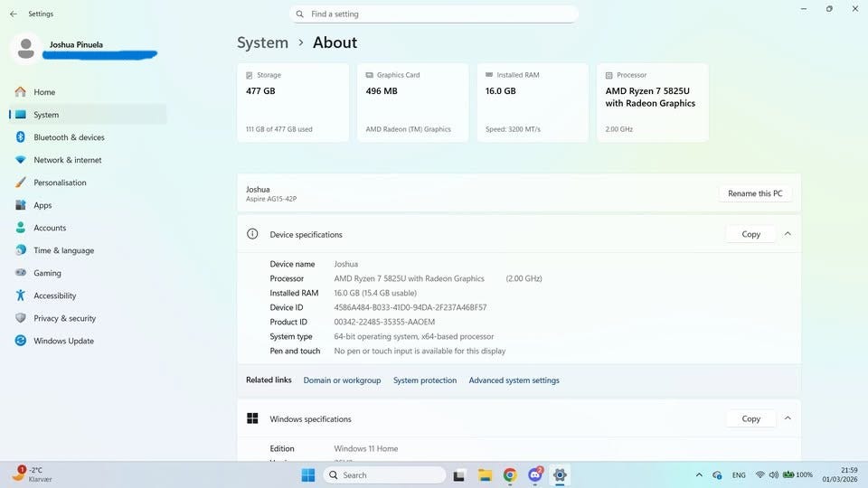Screen dimensions: 868x488
Task: Click the search magnifier in Find a setting
Action: (299, 14)
